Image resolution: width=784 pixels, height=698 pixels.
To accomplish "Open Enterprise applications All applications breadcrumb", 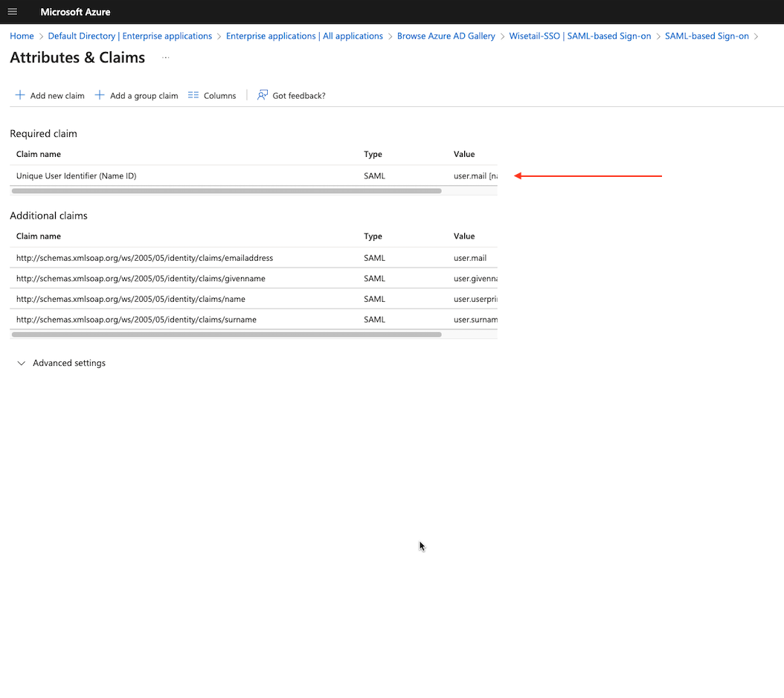I will pyautogui.click(x=304, y=36).
